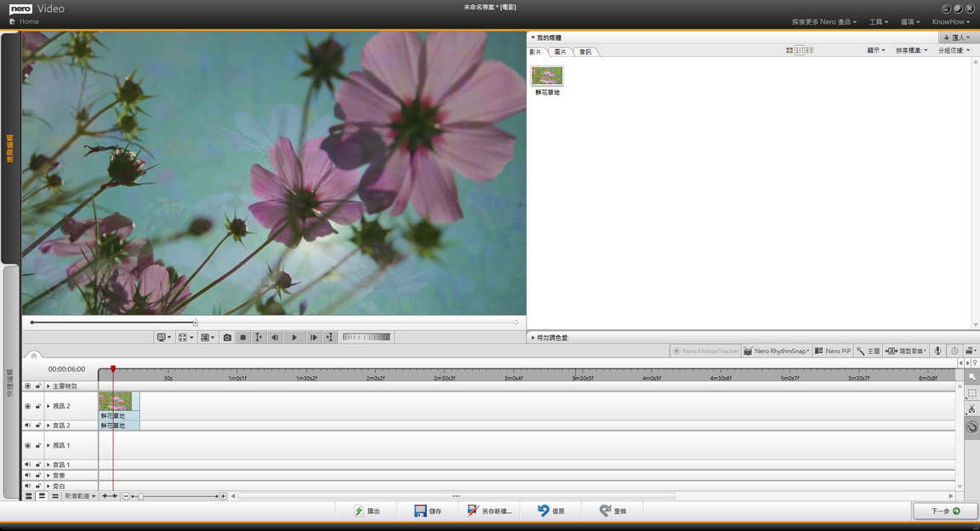The height and width of the screenshot is (531, 980).
Task: Expand the 特效調色盤 panel
Action: click(533, 338)
